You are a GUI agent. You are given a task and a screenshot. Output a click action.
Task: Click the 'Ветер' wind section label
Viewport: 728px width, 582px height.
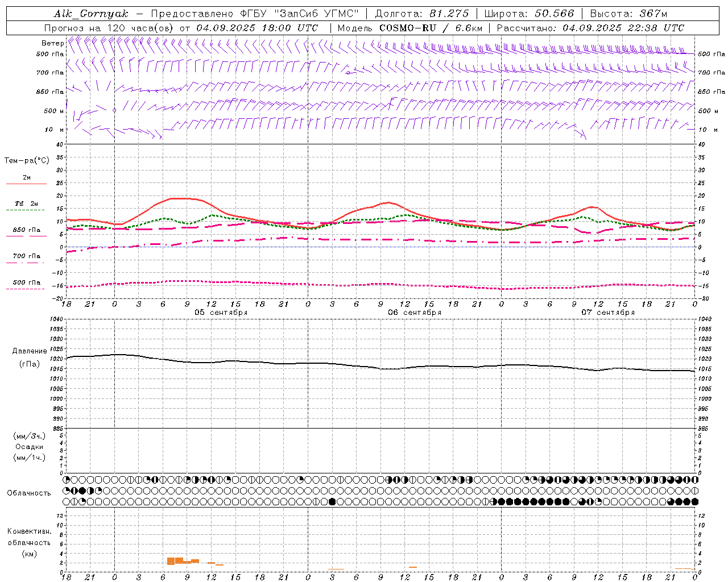coord(52,43)
